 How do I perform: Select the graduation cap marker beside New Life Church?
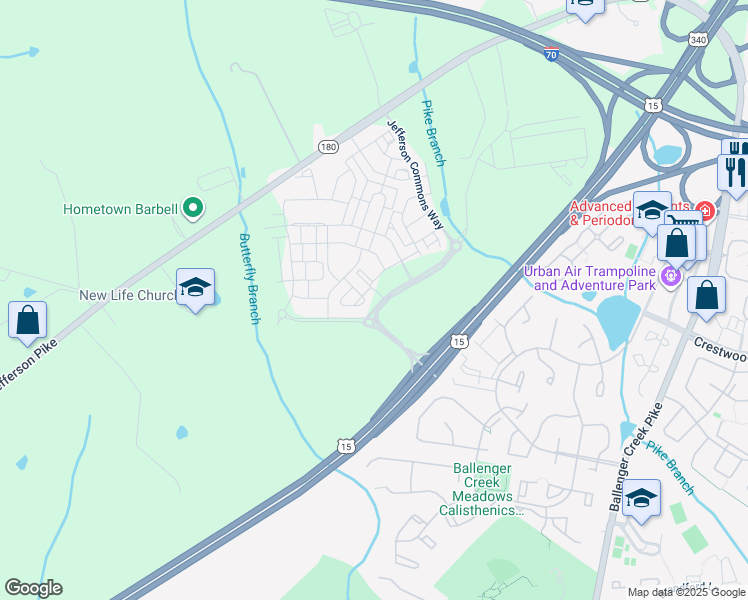(x=195, y=288)
